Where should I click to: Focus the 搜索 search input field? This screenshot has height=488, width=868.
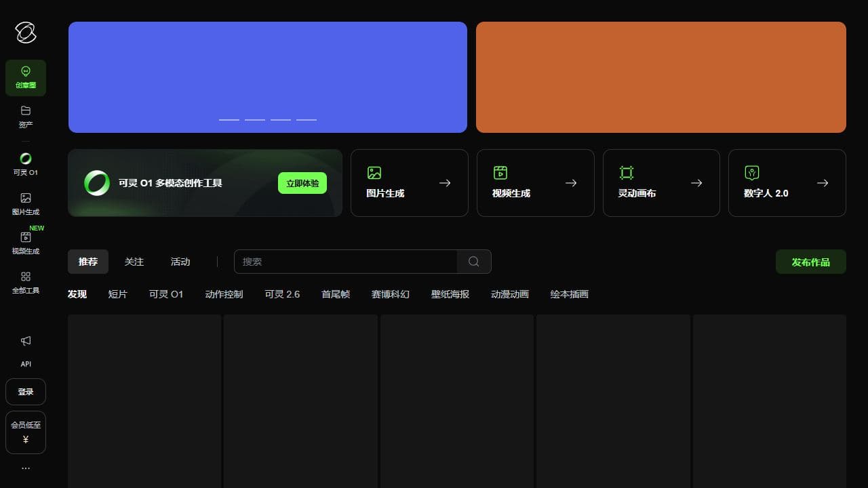pyautogui.click(x=346, y=262)
